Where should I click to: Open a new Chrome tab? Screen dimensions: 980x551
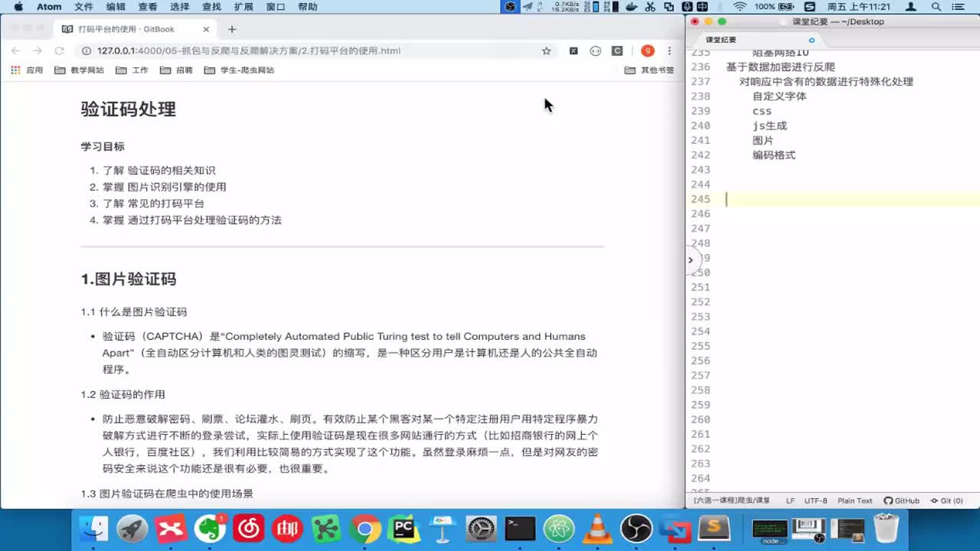tap(232, 29)
